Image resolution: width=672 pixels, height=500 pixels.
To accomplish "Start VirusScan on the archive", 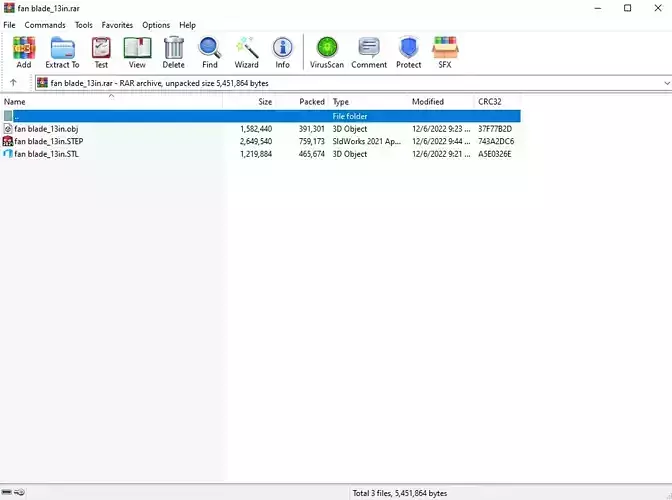I will pos(327,52).
